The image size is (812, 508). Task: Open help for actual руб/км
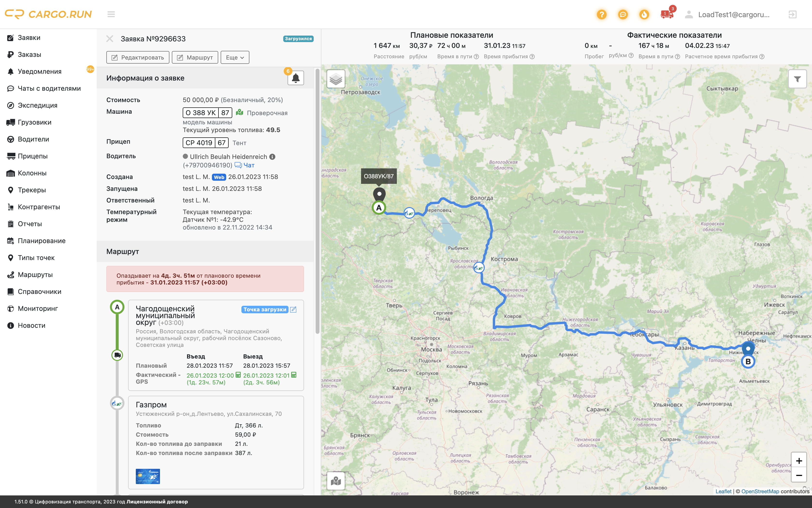(x=631, y=55)
